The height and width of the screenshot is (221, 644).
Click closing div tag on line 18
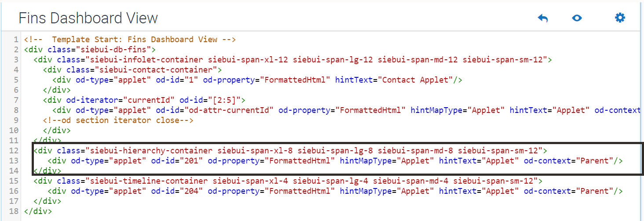tap(38, 211)
